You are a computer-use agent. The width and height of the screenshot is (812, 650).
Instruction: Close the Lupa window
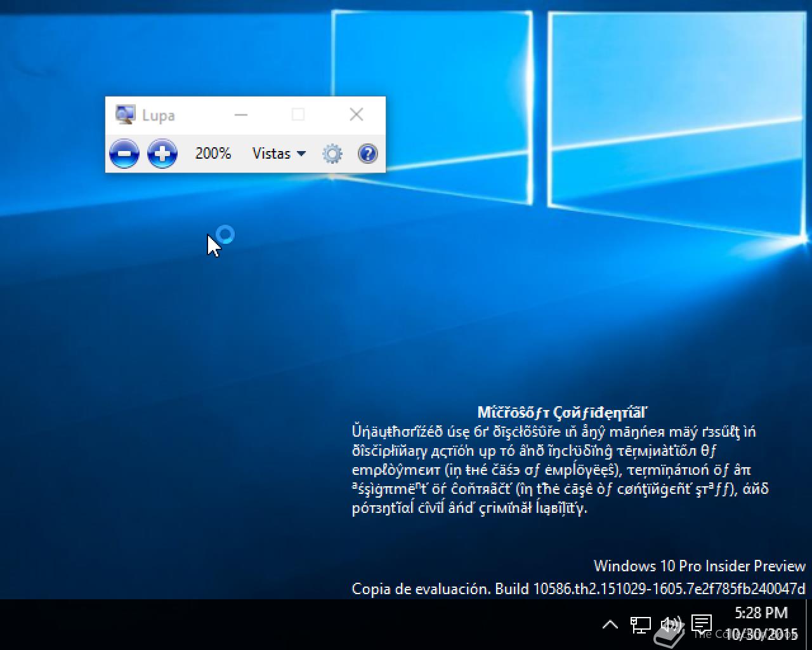357,114
